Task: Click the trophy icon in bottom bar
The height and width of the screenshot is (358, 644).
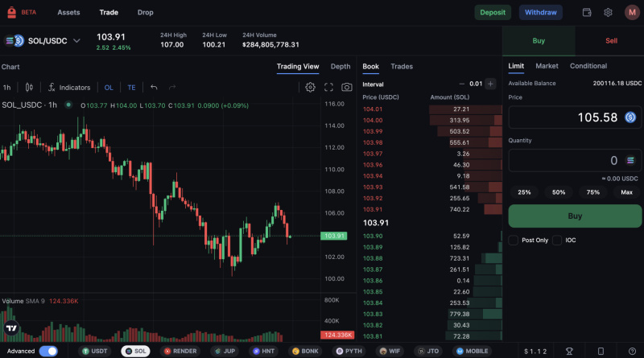Action: tap(568, 351)
